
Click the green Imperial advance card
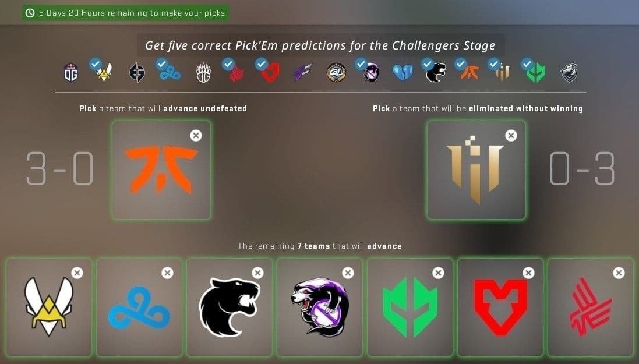(x=410, y=308)
